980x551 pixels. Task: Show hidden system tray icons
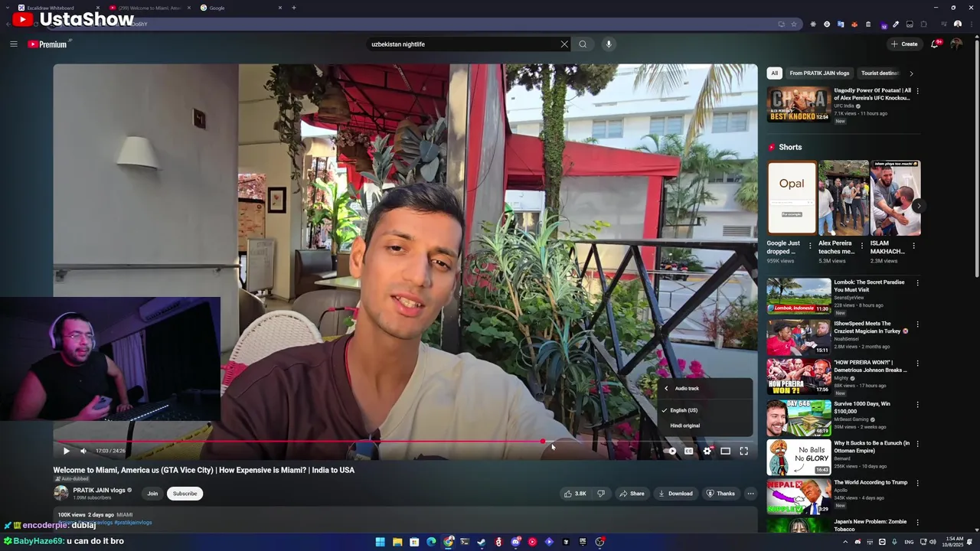click(845, 542)
